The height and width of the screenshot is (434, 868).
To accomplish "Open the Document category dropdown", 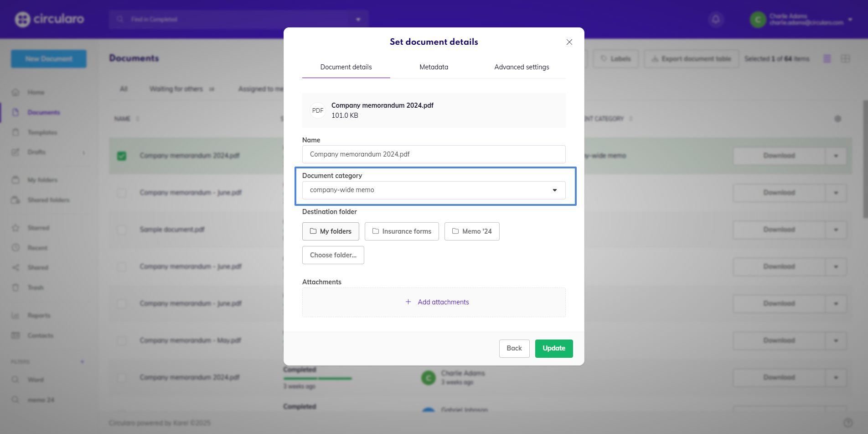I will (434, 190).
